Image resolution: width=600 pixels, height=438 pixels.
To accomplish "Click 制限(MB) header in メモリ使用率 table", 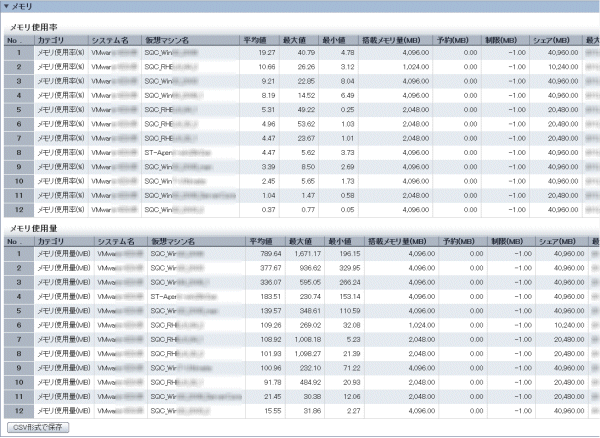I will click(x=507, y=39).
